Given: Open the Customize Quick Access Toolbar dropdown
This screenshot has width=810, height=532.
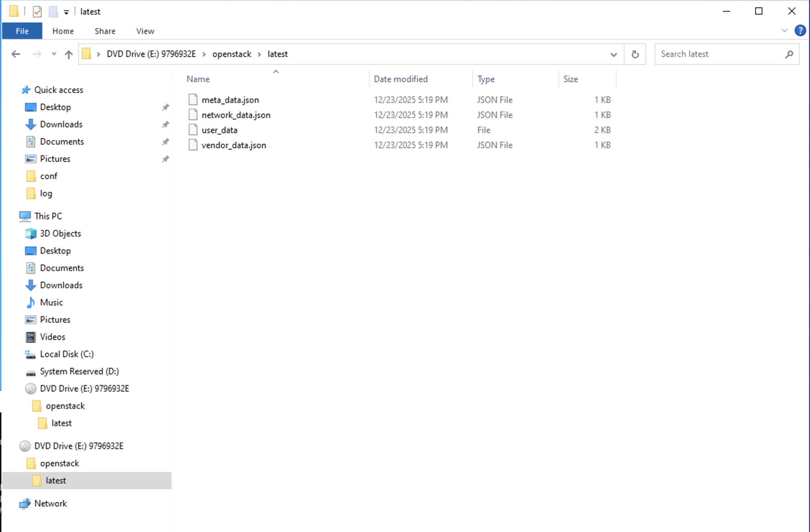Looking at the screenshot, I should tap(66, 12).
